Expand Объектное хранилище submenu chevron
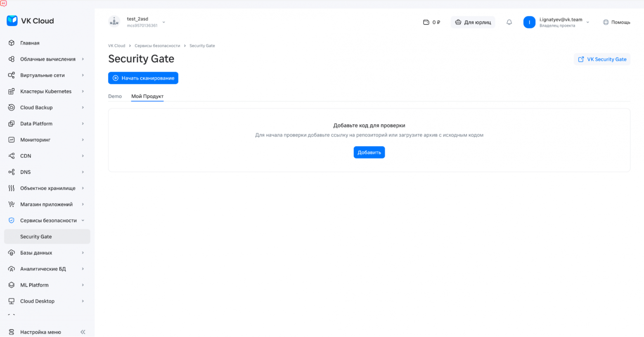This screenshot has width=644, height=337. [83, 188]
